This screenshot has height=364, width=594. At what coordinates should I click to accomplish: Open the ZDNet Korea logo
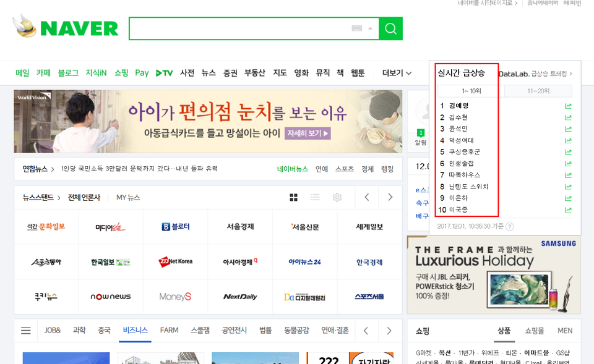[176, 261]
